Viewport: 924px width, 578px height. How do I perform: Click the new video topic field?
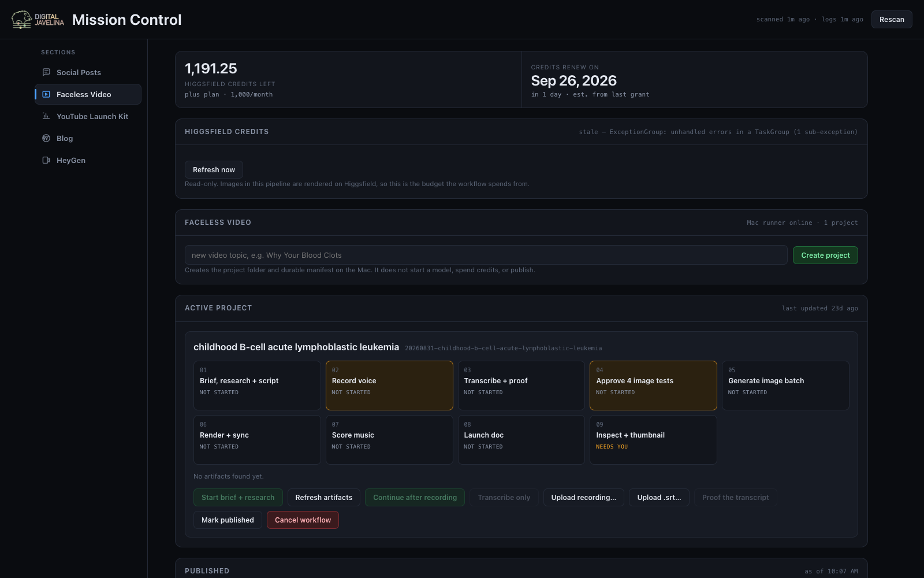click(x=486, y=255)
